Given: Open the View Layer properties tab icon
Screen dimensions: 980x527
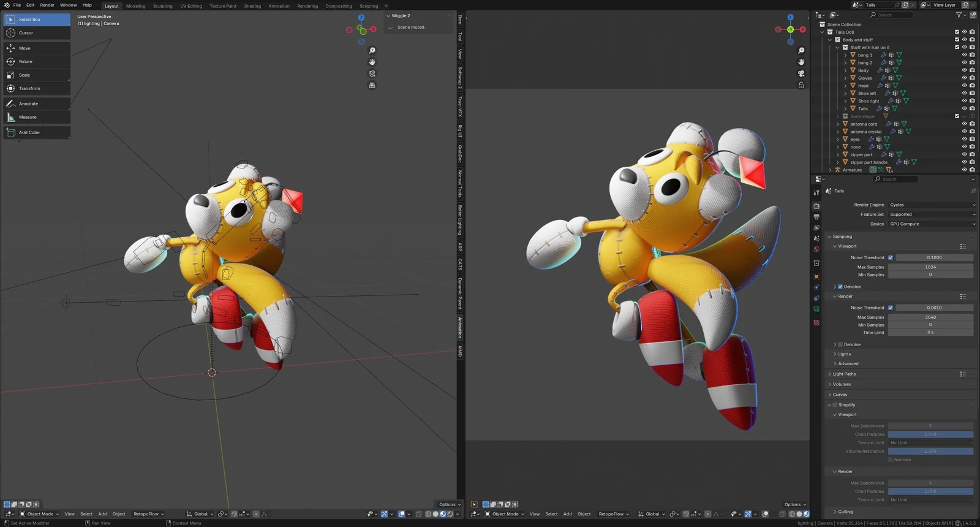Looking at the screenshot, I should pyautogui.click(x=816, y=228).
